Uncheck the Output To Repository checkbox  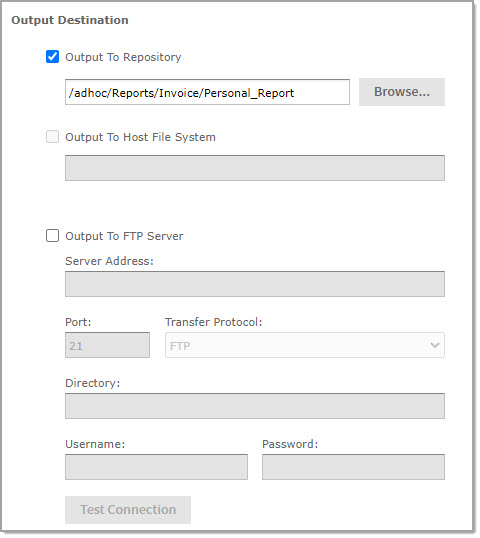(52, 57)
